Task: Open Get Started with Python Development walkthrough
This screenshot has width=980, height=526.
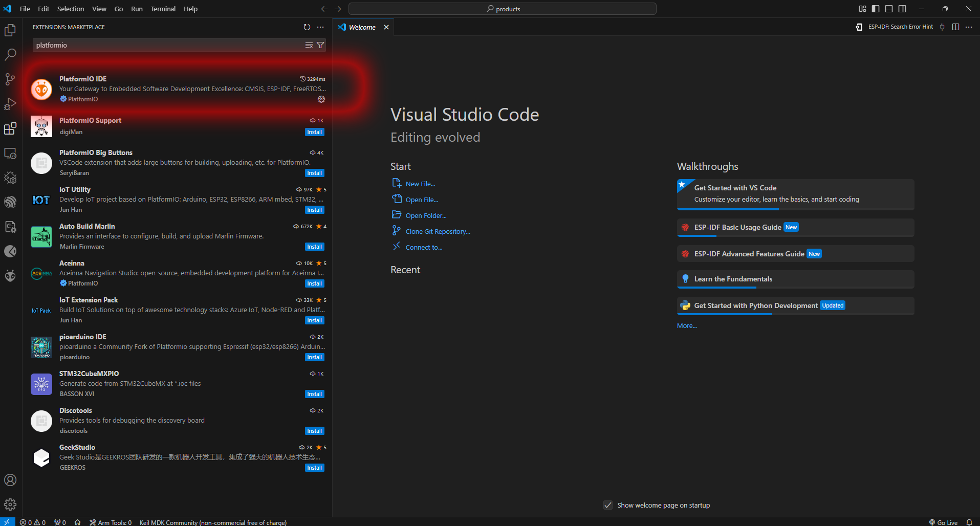Action: click(795, 305)
